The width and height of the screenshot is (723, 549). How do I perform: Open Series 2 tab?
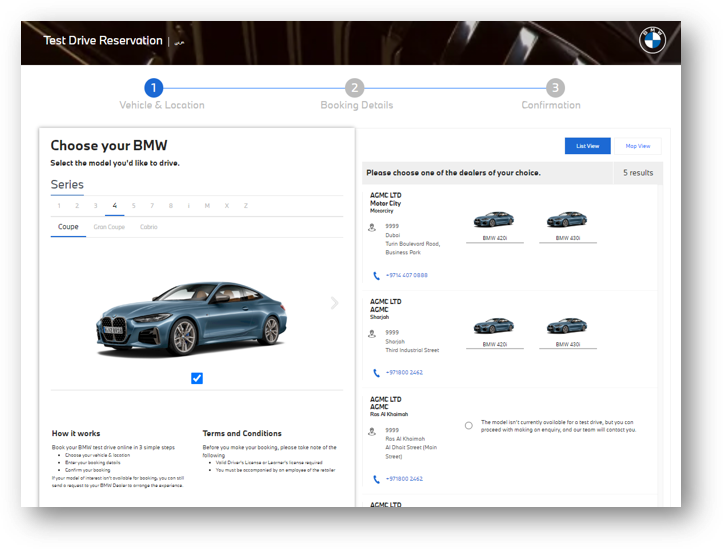[x=77, y=206]
